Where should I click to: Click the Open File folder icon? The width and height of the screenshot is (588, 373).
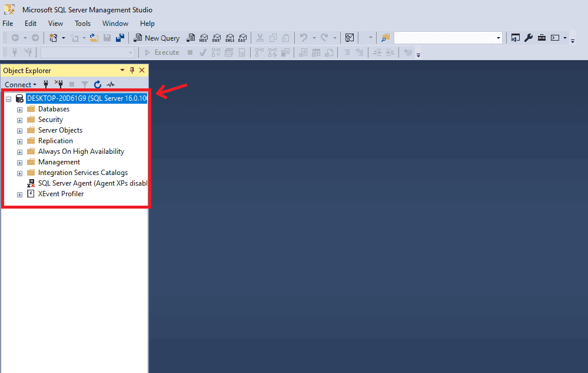pyautogui.click(x=94, y=38)
